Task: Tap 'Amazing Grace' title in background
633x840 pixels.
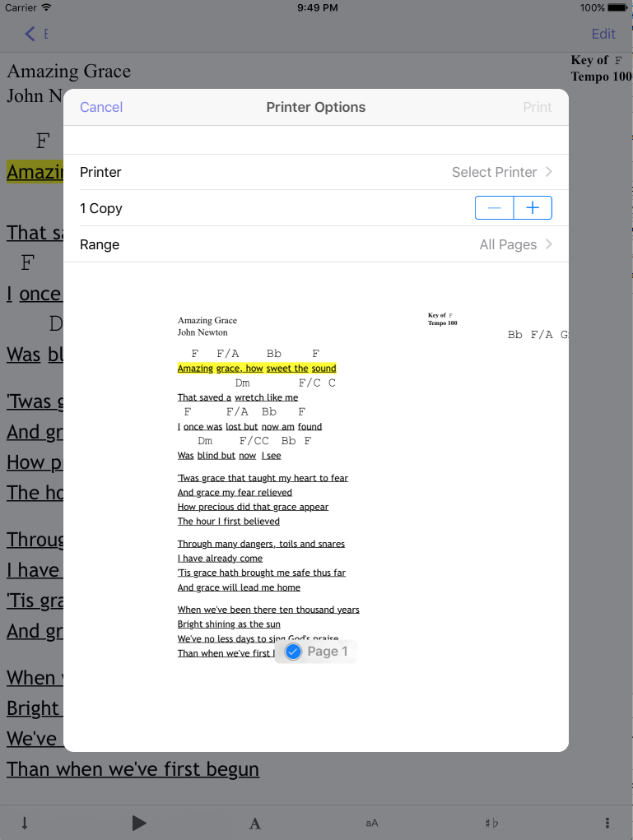Action: (x=68, y=72)
